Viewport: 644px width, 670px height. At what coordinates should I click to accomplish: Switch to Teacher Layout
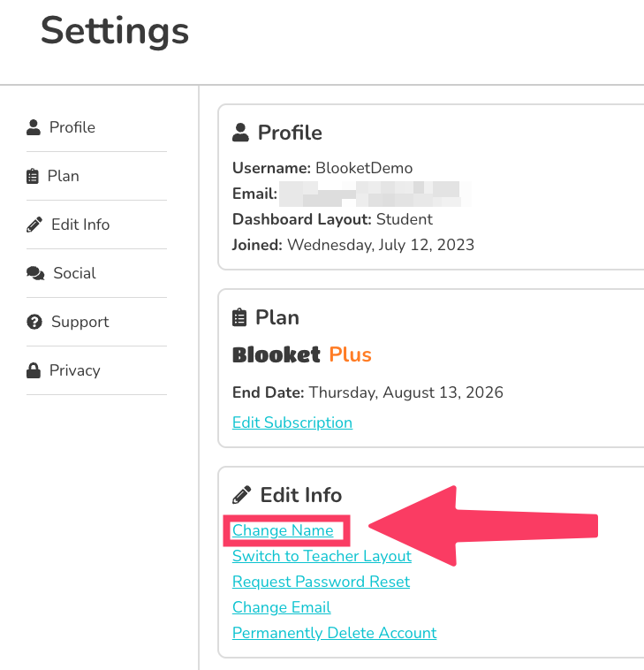coord(322,556)
